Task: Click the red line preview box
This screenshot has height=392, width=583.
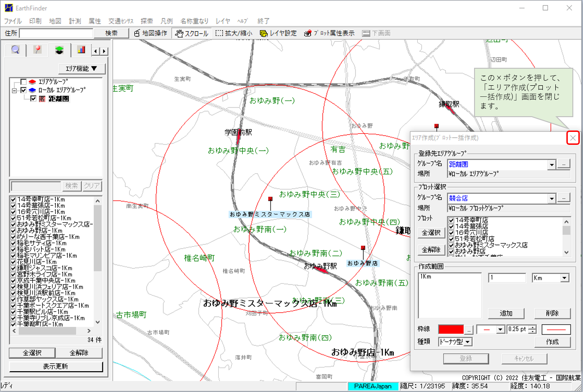Action: (x=556, y=330)
